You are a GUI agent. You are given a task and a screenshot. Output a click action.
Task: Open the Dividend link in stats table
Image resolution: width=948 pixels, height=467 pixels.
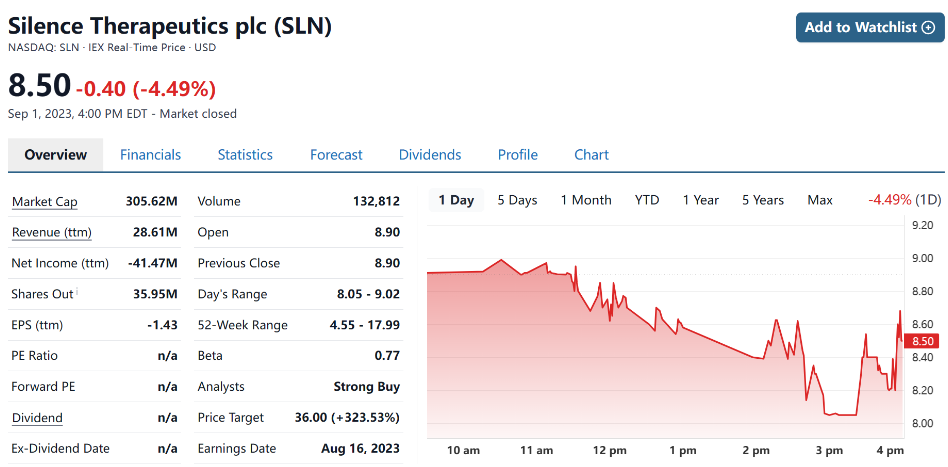(x=37, y=418)
